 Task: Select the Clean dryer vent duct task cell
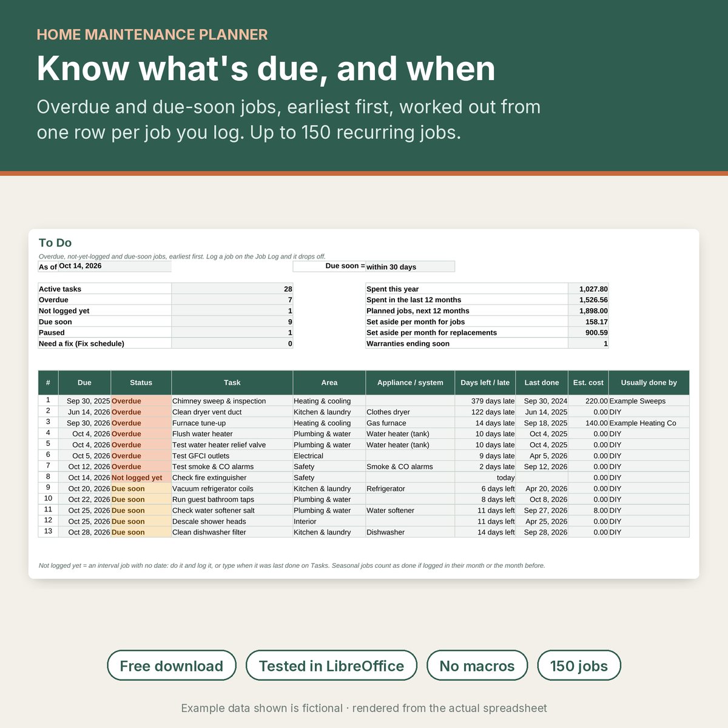[232, 412]
